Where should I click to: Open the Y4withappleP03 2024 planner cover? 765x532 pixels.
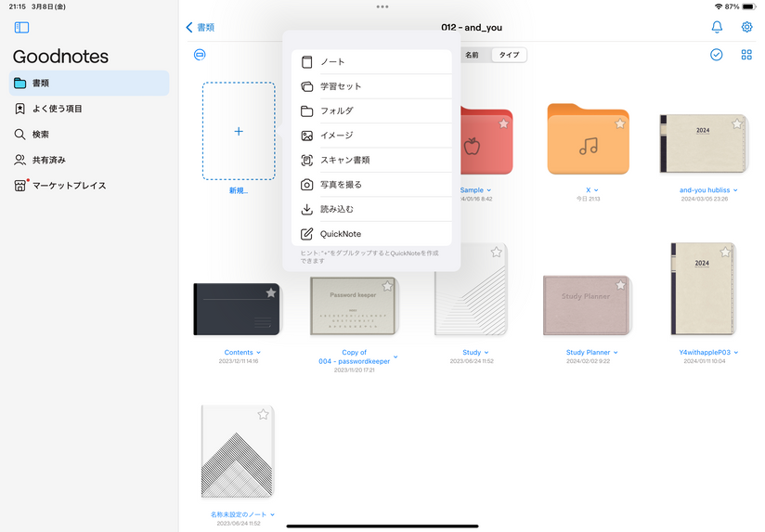(703, 289)
